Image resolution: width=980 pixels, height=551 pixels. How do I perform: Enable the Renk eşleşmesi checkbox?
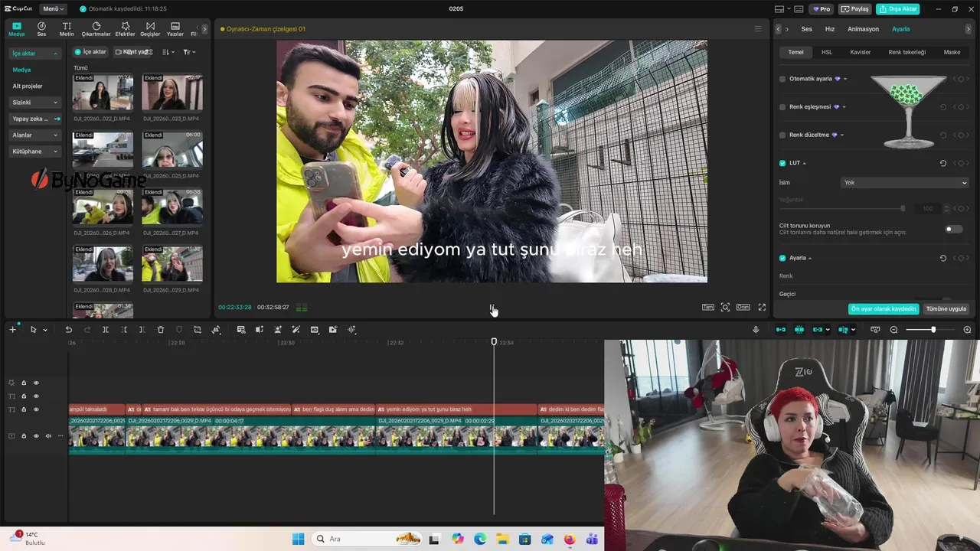point(782,107)
